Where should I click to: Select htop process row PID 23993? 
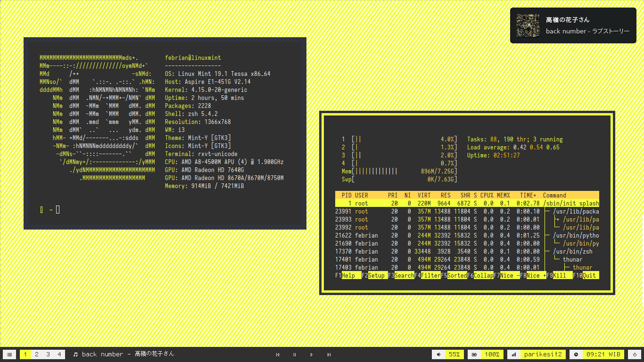point(467,219)
